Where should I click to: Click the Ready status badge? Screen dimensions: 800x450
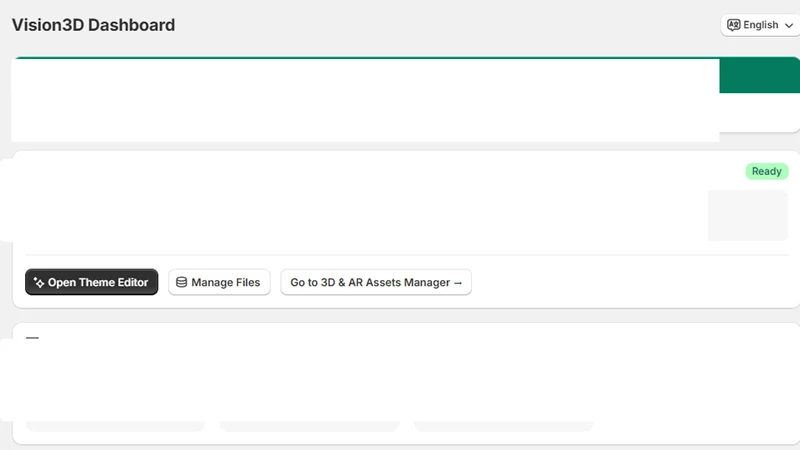pos(767,171)
